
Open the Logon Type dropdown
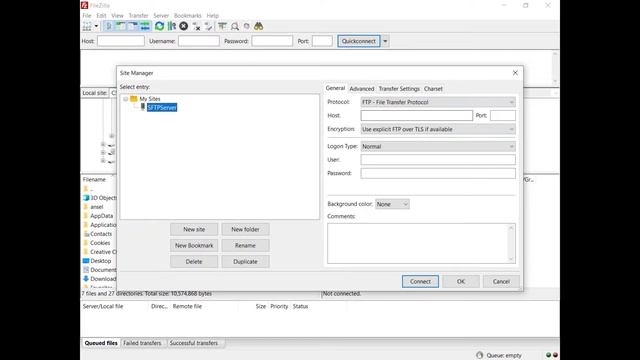coord(438,146)
